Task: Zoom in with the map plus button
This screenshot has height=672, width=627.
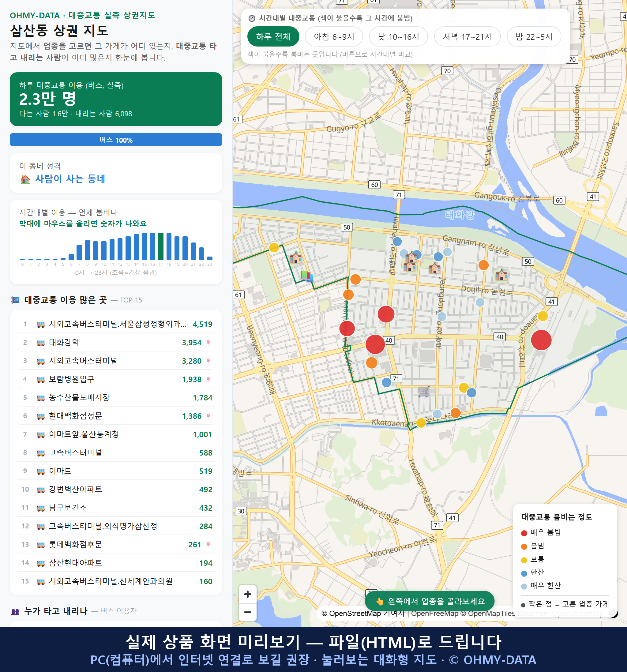Action: [247, 594]
